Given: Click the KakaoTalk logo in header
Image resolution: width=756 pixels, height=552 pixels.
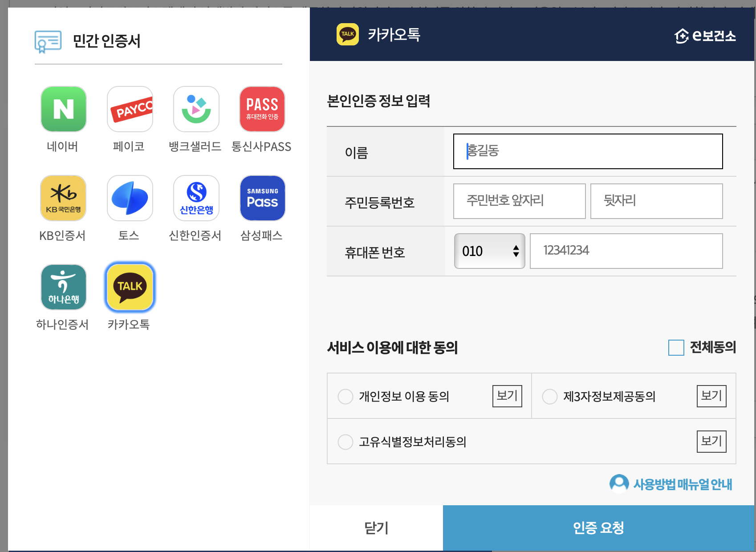Looking at the screenshot, I should tap(348, 34).
